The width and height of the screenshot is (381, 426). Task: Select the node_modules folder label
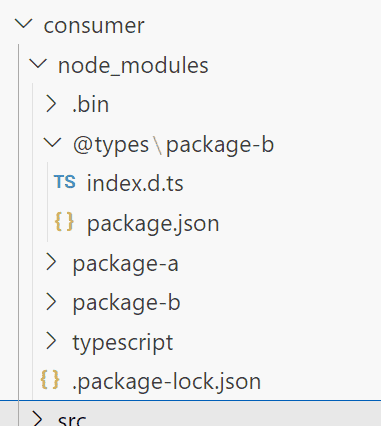[133, 65]
